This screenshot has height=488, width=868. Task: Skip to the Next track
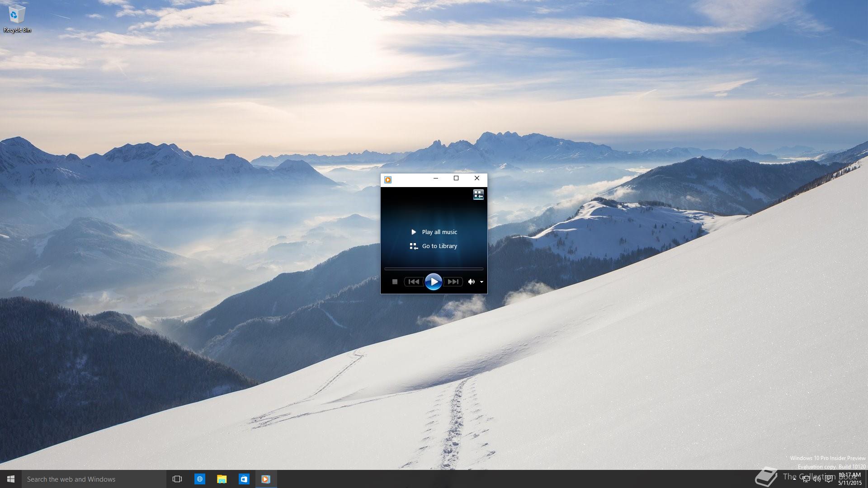(453, 282)
